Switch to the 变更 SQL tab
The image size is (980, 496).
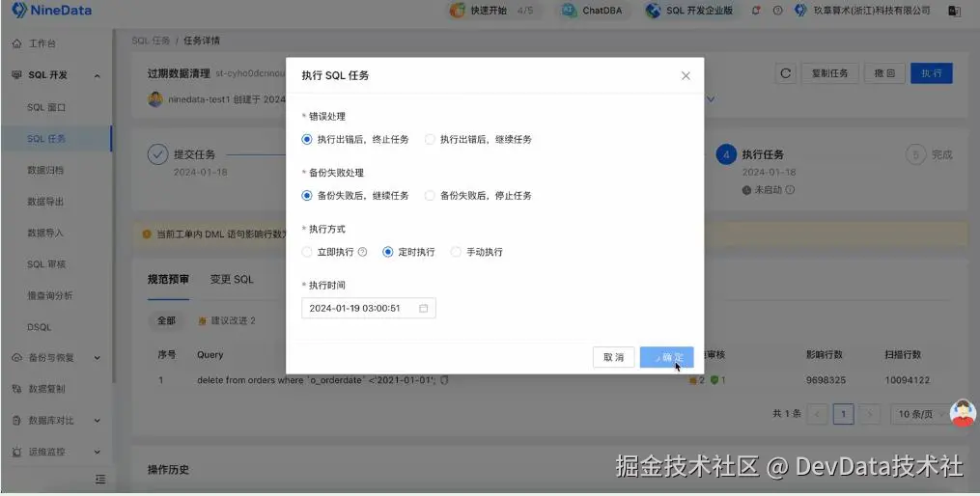(x=232, y=279)
